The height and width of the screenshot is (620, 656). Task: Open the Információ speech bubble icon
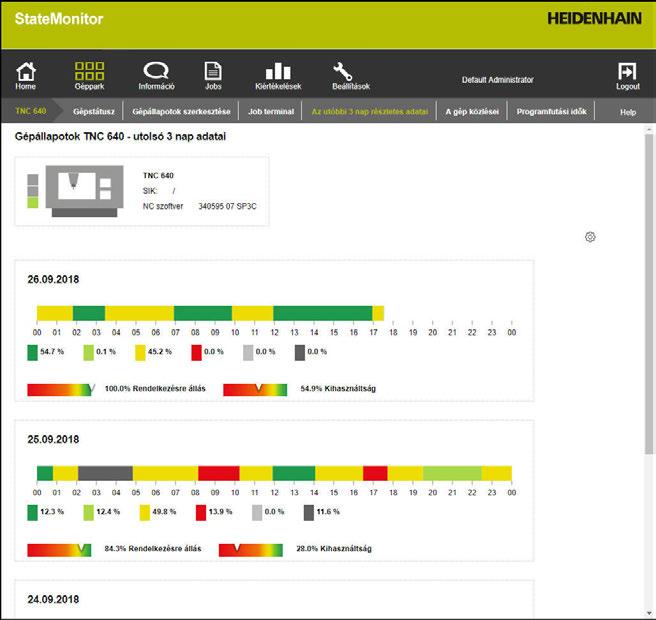(x=156, y=71)
